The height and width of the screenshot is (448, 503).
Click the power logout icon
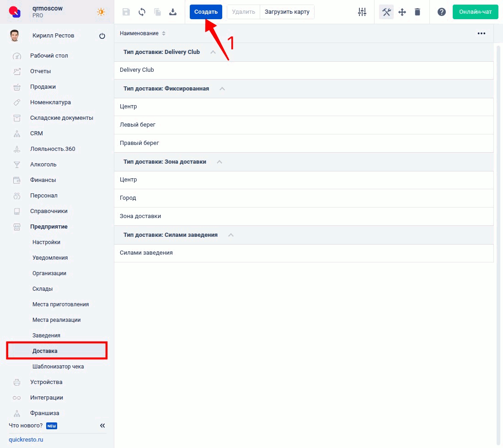click(x=102, y=36)
